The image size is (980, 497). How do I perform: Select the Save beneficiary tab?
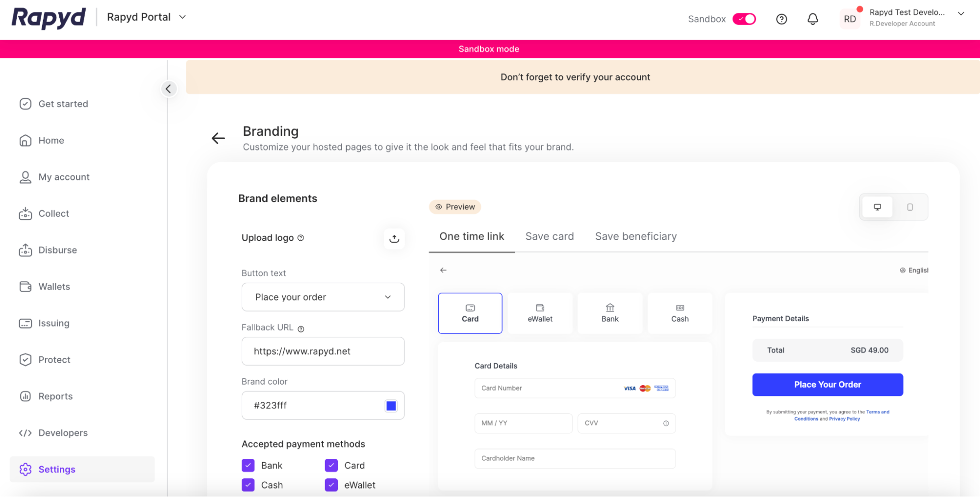635,236
